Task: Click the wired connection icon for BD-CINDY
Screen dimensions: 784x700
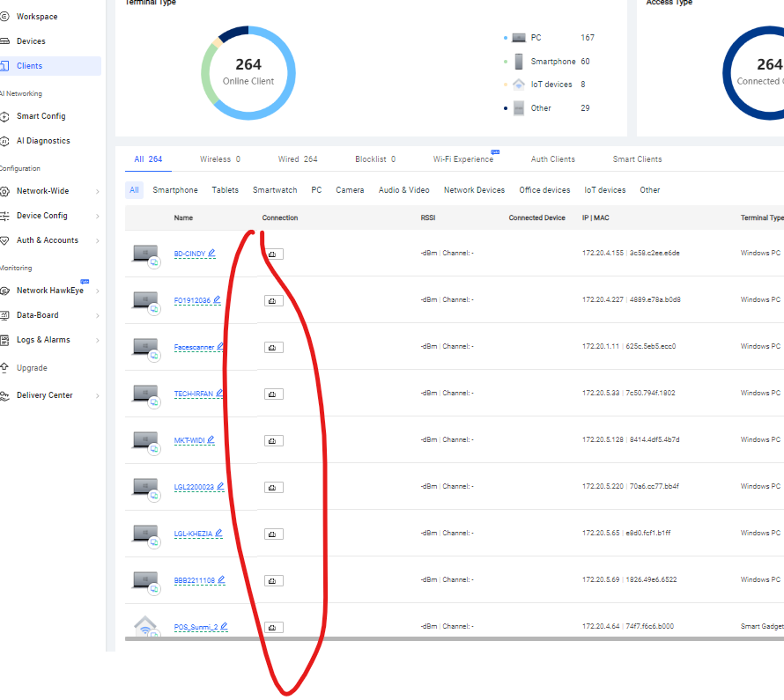Action: tap(273, 254)
